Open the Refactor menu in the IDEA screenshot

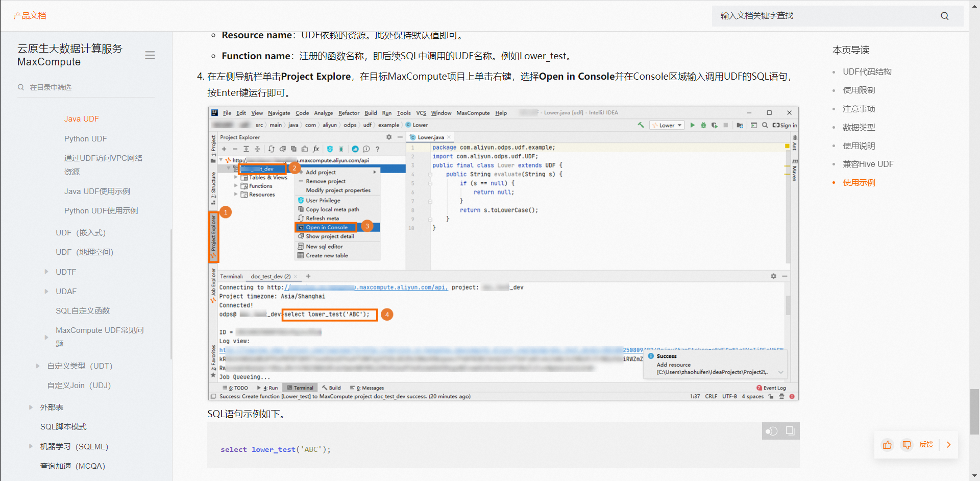point(349,113)
